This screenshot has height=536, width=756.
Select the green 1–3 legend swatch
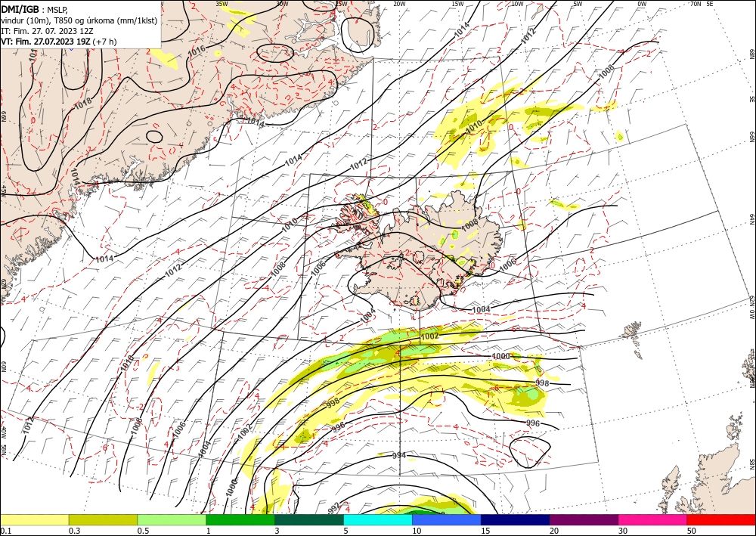pos(240,519)
